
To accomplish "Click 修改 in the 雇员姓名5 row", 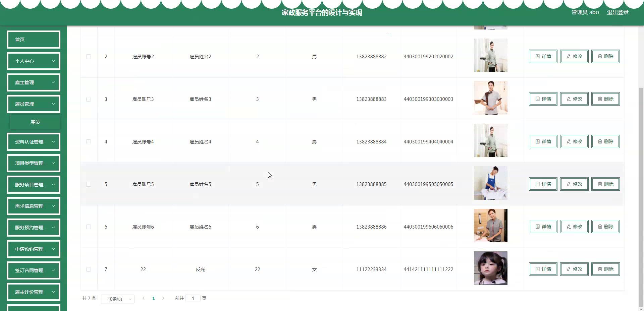I will (574, 184).
